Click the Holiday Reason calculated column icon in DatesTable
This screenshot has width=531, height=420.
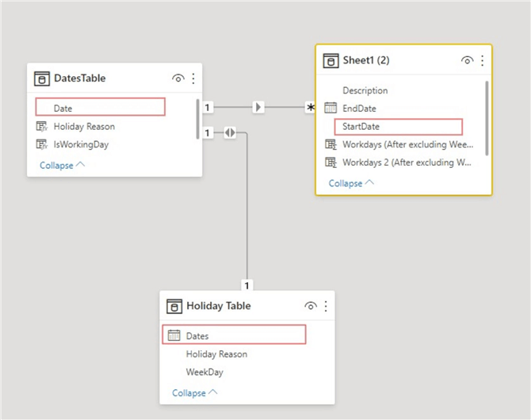[x=42, y=127]
